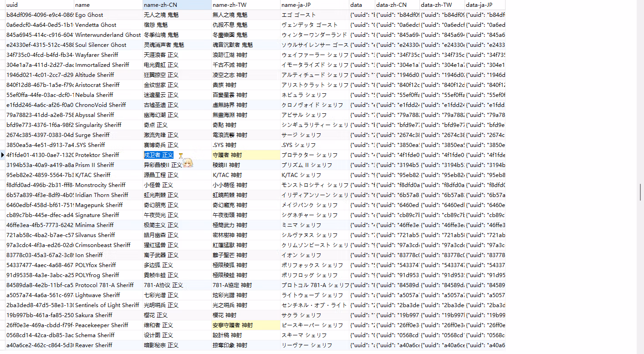Click the Sakura Sheriff name cell
The width and height of the screenshot is (644, 354).
(108, 315)
